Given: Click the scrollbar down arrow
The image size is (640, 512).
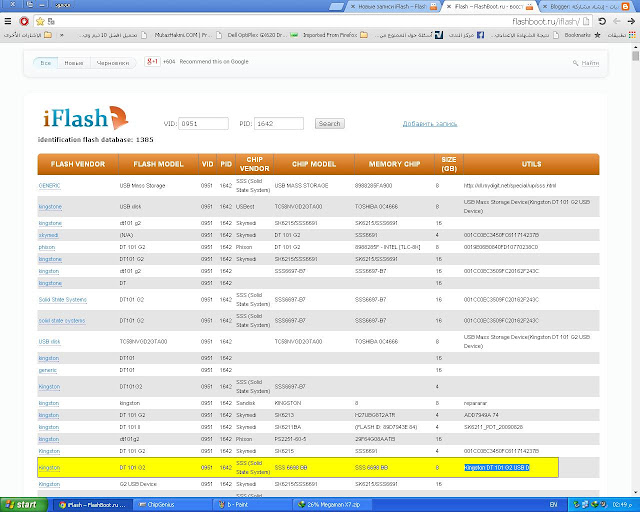Looking at the screenshot, I should point(636,492).
